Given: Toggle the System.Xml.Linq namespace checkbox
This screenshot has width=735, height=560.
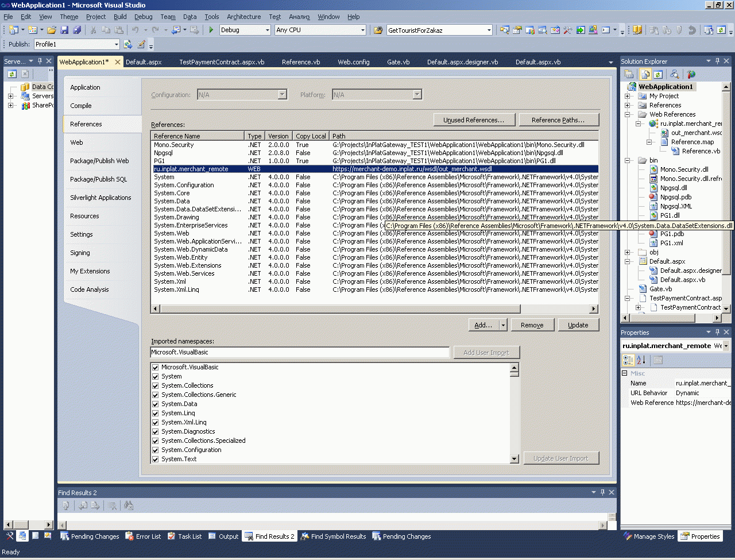Looking at the screenshot, I should pos(155,423).
